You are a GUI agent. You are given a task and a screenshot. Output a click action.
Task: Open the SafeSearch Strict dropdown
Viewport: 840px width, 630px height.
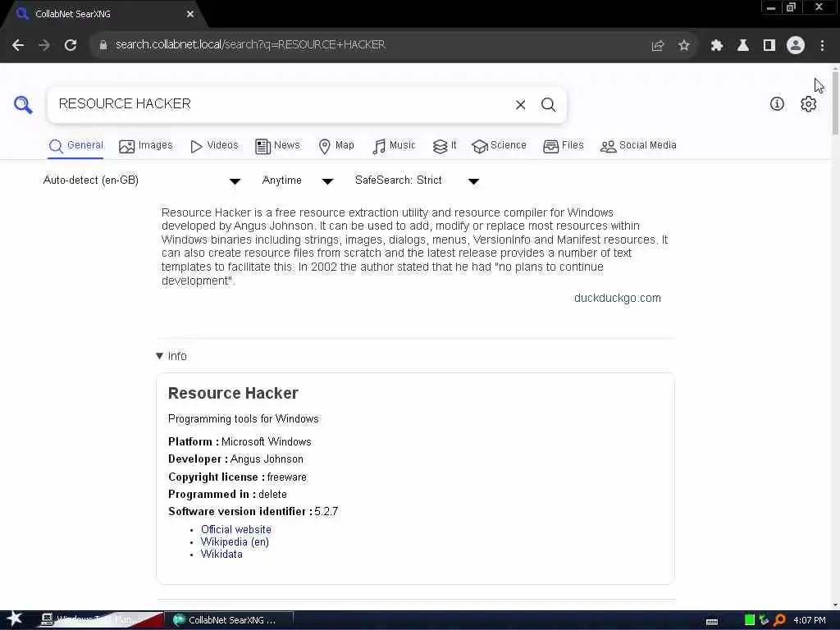[417, 180]
